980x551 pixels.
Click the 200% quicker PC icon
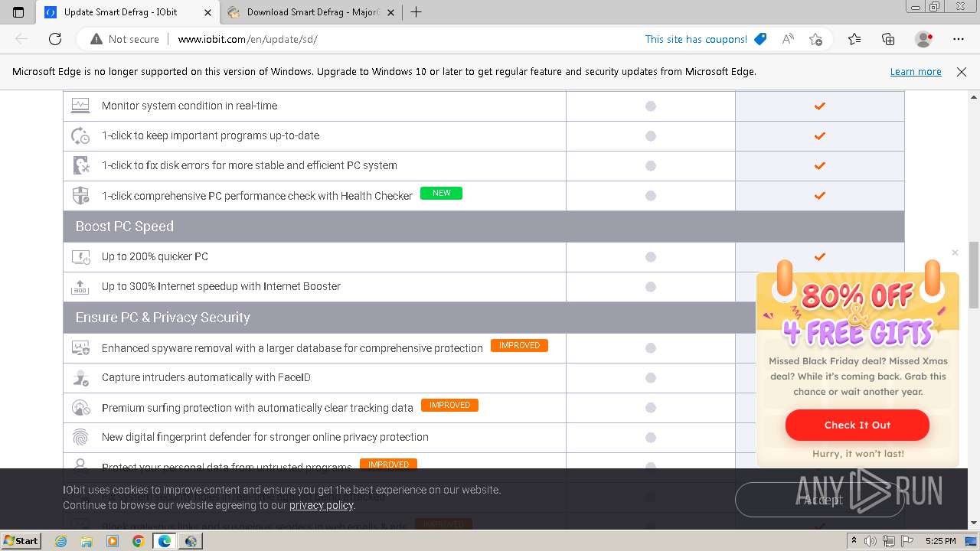80,256
